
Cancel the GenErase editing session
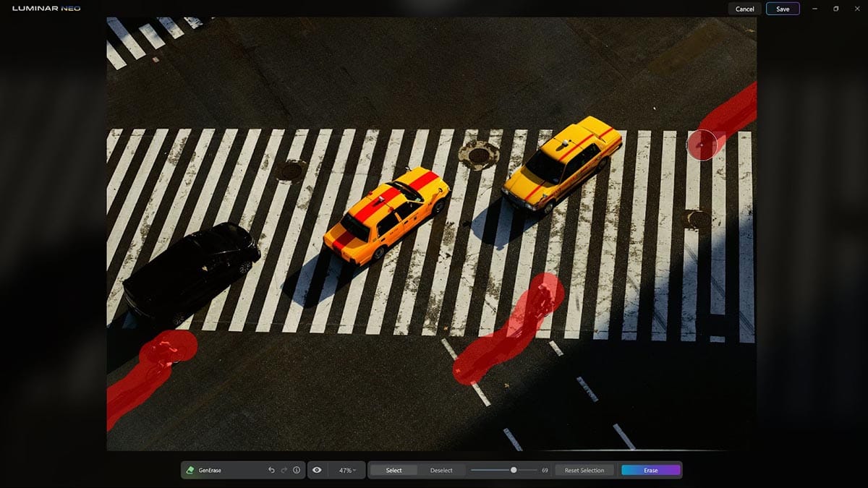click(x=744, y=9)
